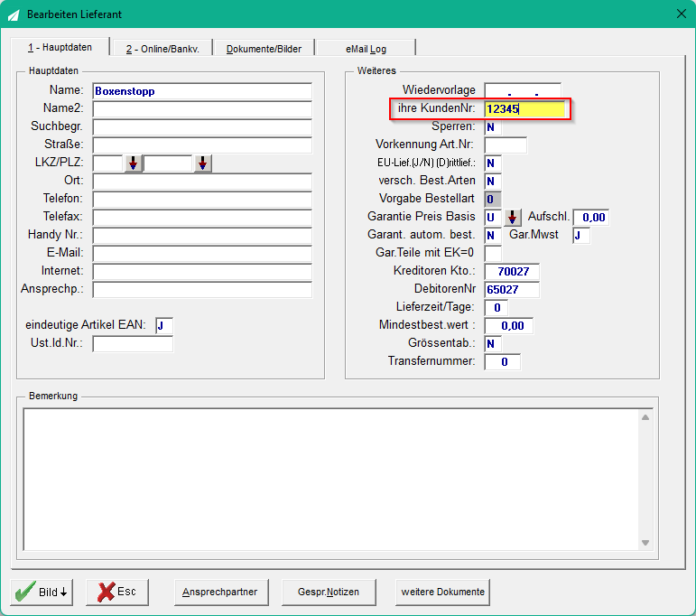Click the Wiedervorlage date field
Image resolution: width=696 pixels, height=616 pixels.
[x=523, y=91]
